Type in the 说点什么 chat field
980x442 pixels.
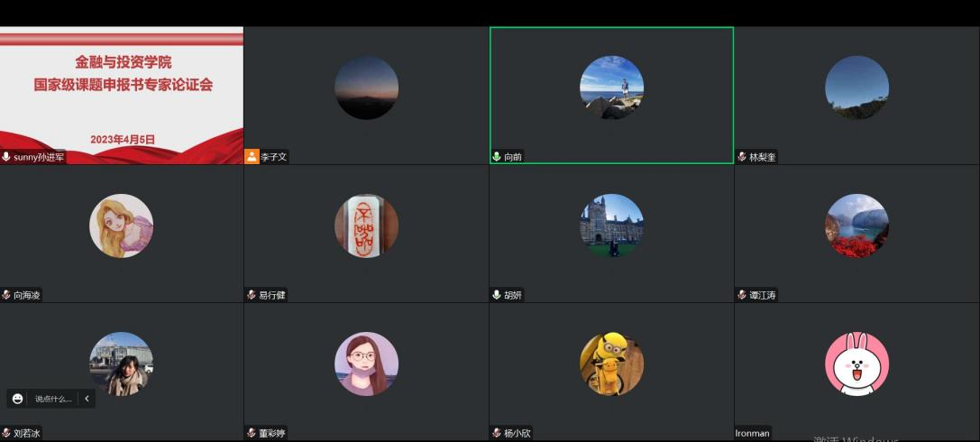(x=53, y=399)
